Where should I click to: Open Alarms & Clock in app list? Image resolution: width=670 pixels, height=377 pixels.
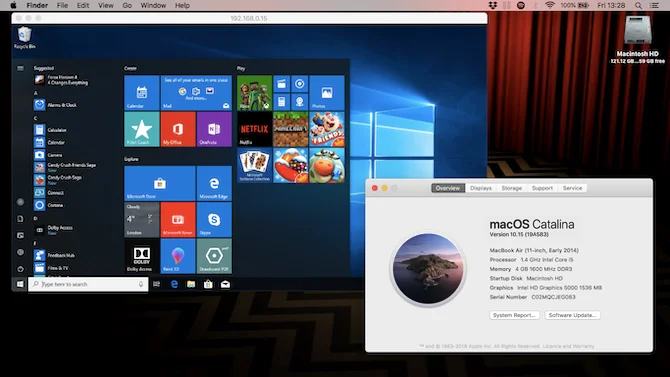click(56, 105)
